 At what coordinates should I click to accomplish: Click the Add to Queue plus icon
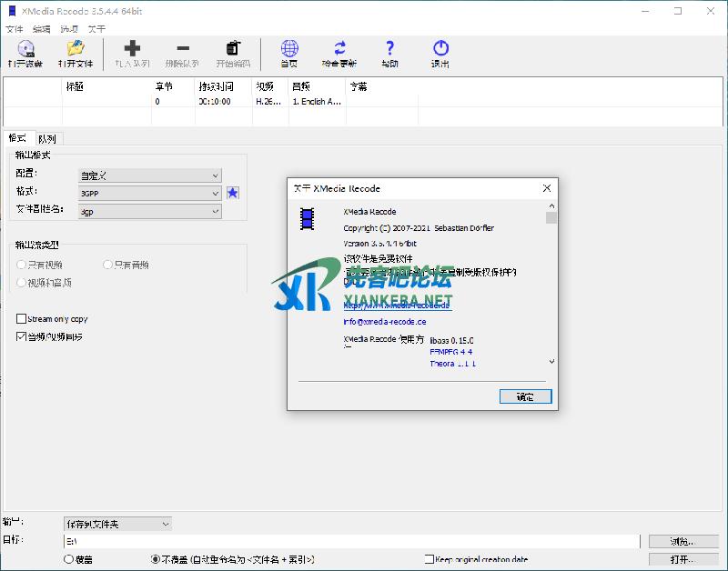tap(132, 49)
